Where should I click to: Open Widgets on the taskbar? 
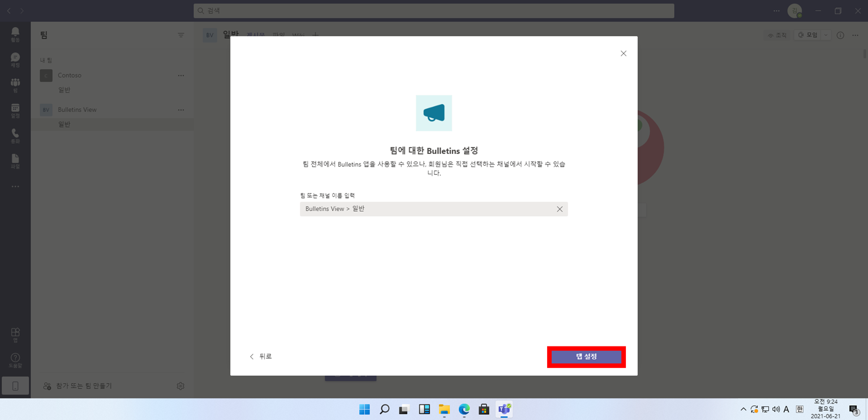tap(424, 409)
